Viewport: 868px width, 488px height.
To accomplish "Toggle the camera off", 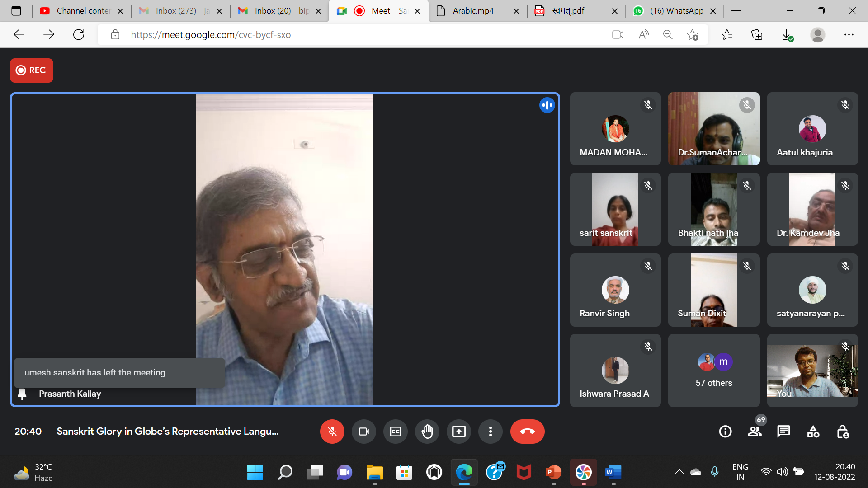I will (x=364, y=432).
